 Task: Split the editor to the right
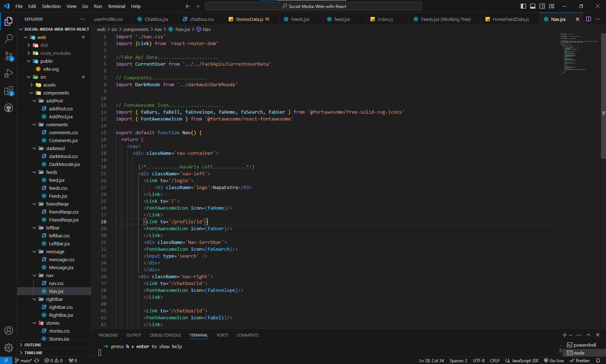coord(588,19)
